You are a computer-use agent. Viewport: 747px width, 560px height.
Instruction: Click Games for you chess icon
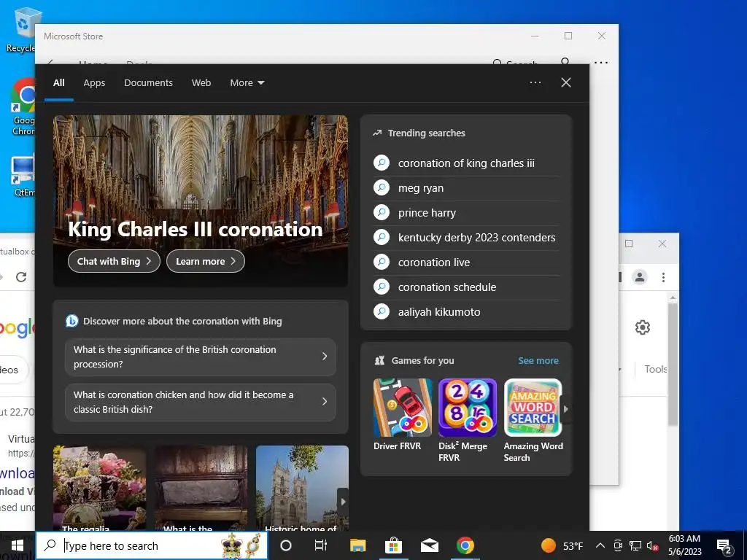pyautogui.click(x=379, y=360)
